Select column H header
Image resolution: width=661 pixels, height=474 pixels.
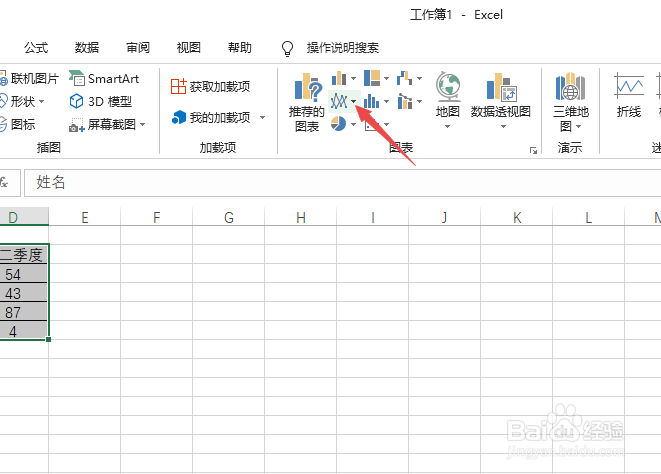[301, 217]
